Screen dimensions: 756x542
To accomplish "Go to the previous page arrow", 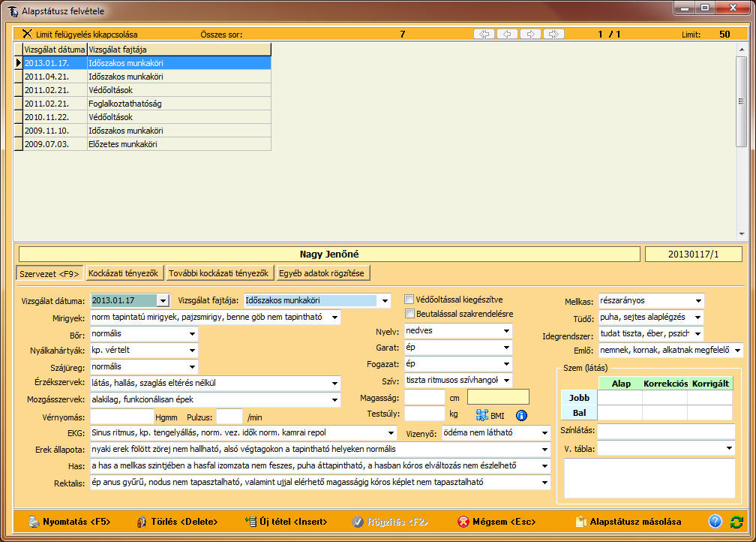I will [x=507, y=34].
